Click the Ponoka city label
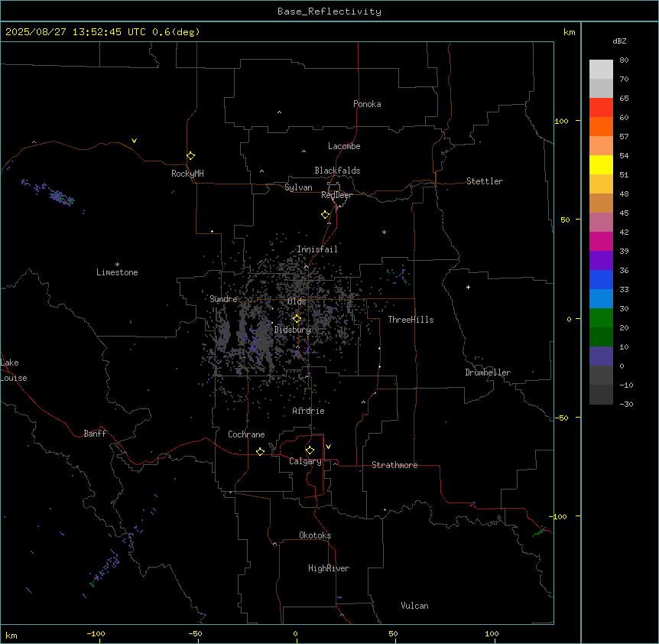The image size is (659, 644). (367, 104)
